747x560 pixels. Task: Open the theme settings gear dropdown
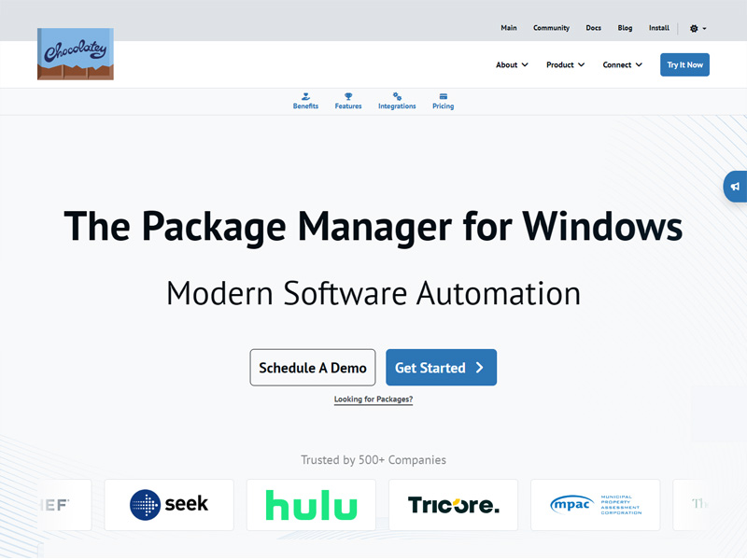698,28
